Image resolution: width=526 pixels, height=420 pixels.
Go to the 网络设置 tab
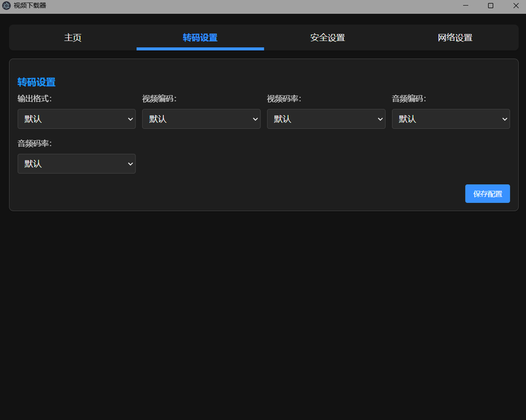[455, 37]
